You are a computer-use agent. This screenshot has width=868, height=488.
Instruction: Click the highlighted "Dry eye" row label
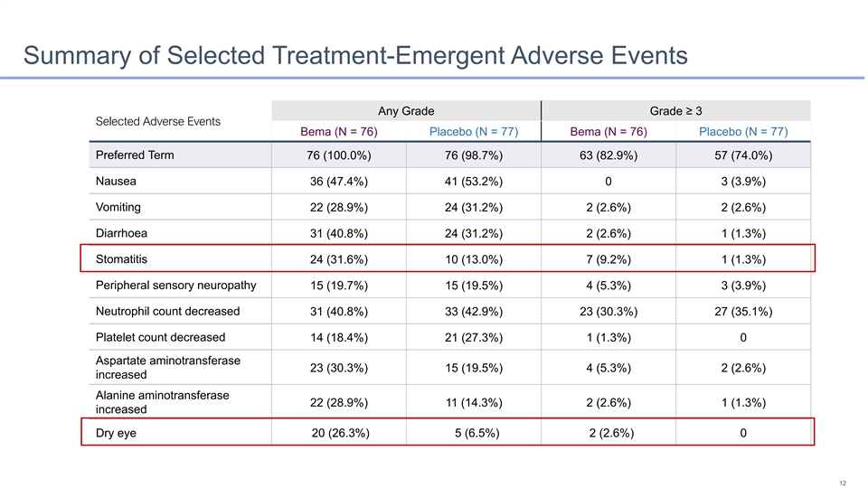point(116,433)
